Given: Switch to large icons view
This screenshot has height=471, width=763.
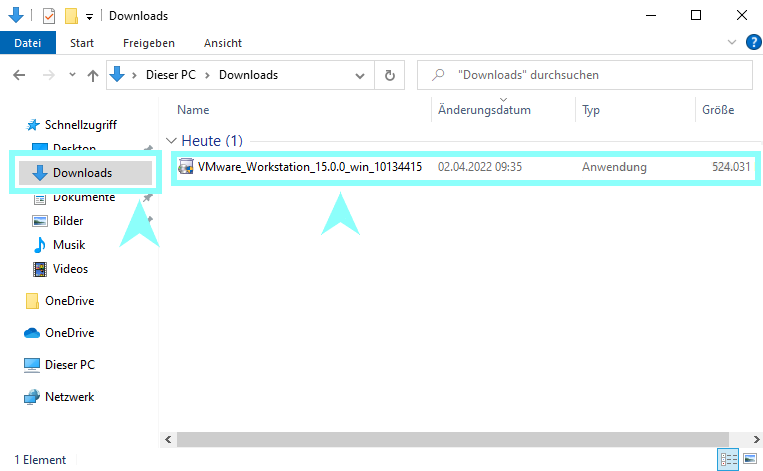Looking at the screenshot, I should 750,459.
